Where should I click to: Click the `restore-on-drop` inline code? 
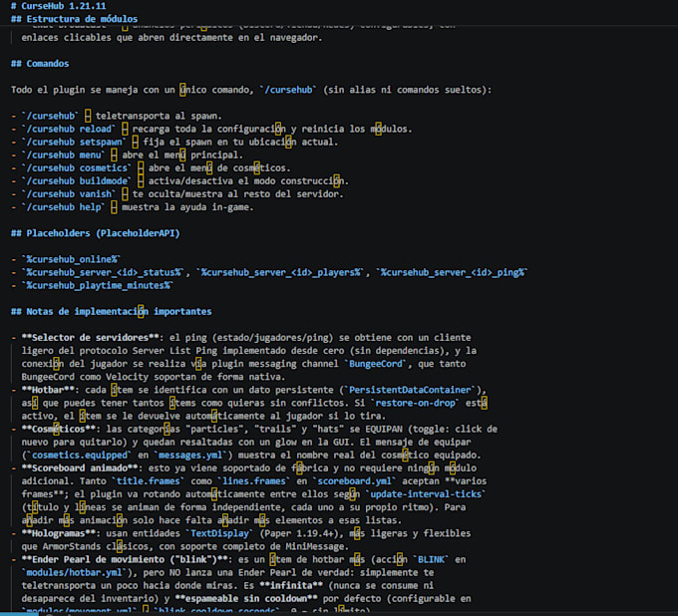415,403
